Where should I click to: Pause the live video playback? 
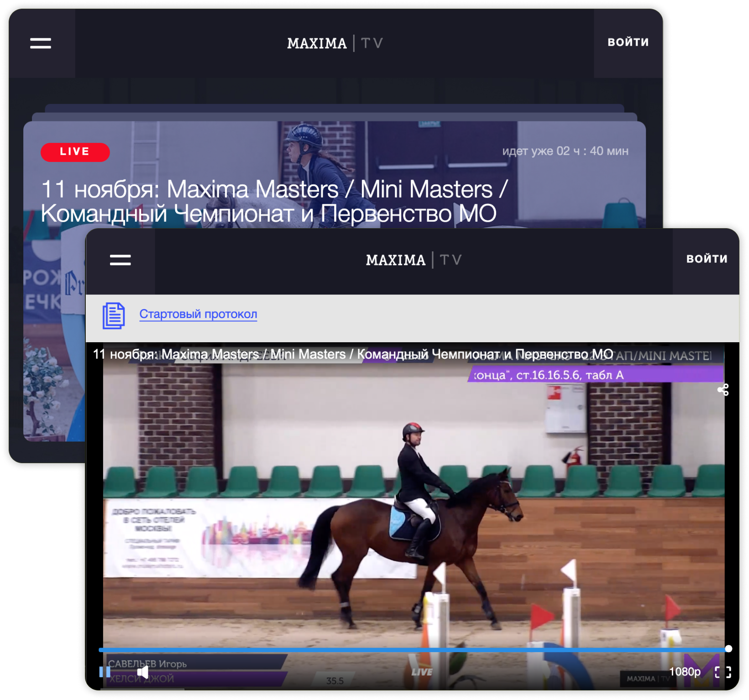pyautogui.click(x=105, y=672)
